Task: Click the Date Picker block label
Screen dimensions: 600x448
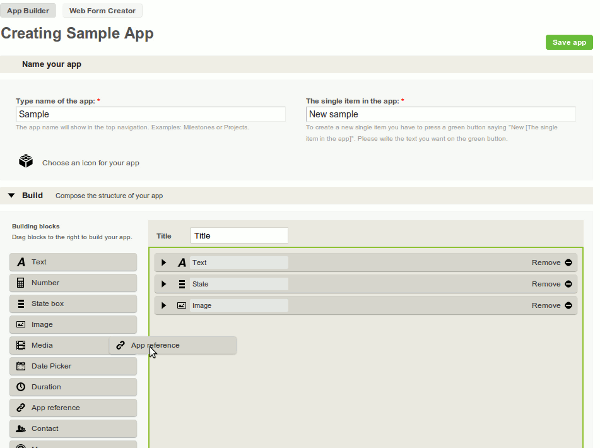Action: click(x=51, y=366)
